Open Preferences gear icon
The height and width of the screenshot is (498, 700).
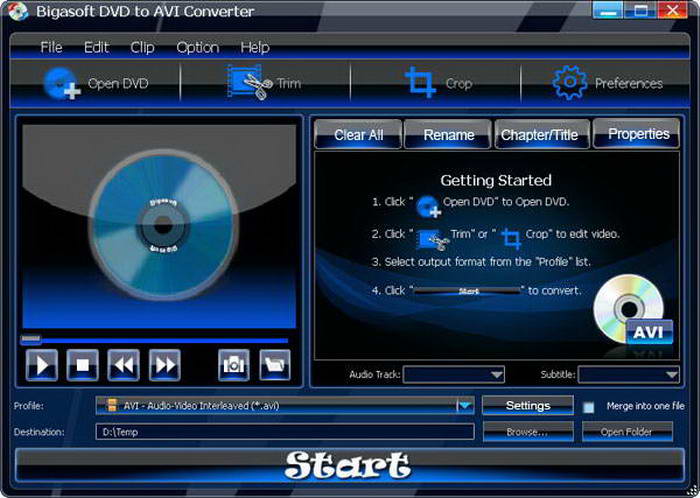point(570,83)
